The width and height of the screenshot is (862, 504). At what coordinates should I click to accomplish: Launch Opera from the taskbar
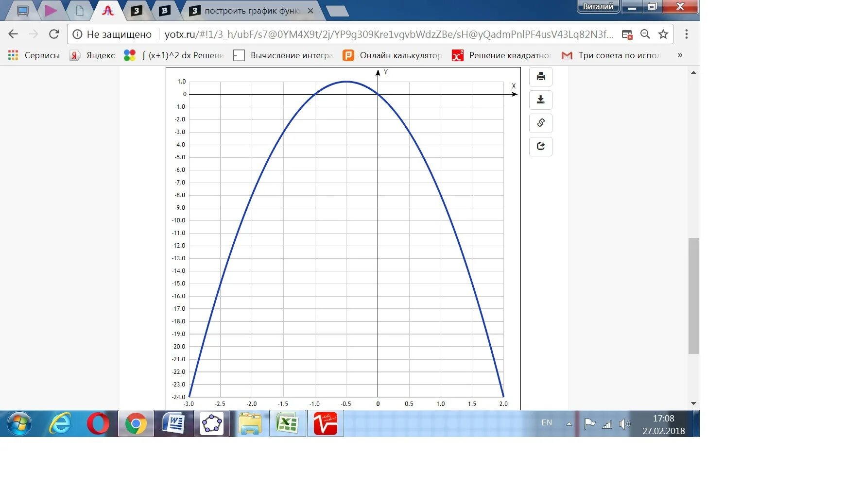[x=98, y=423]
